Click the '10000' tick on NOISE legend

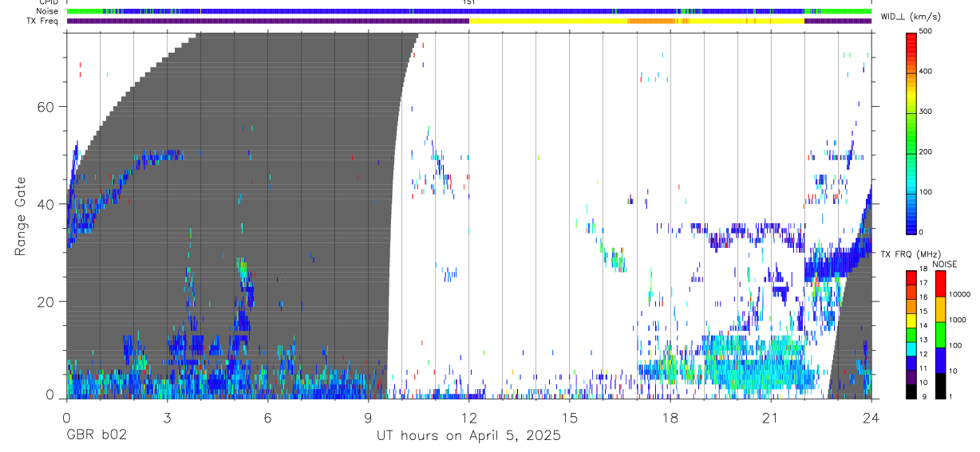959,294
